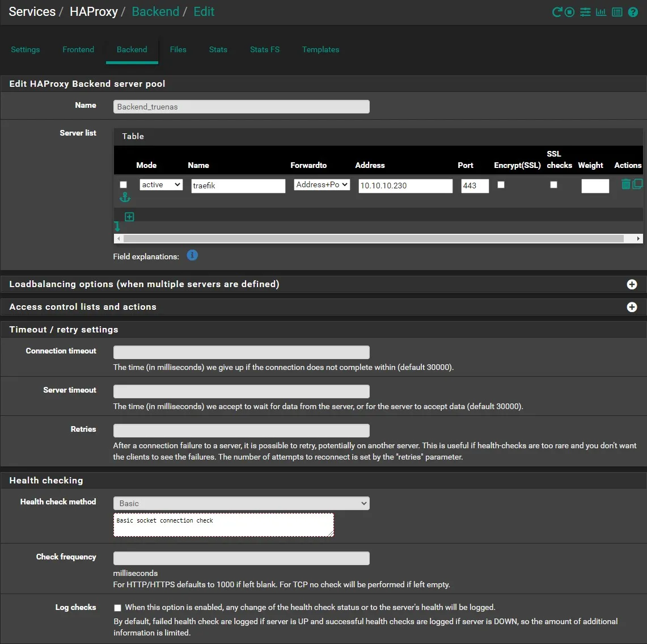Image resolution: width=647 pixels, height=644 pixels.
Task: Add a new server row with plus icon
Action: click(129, 217)
